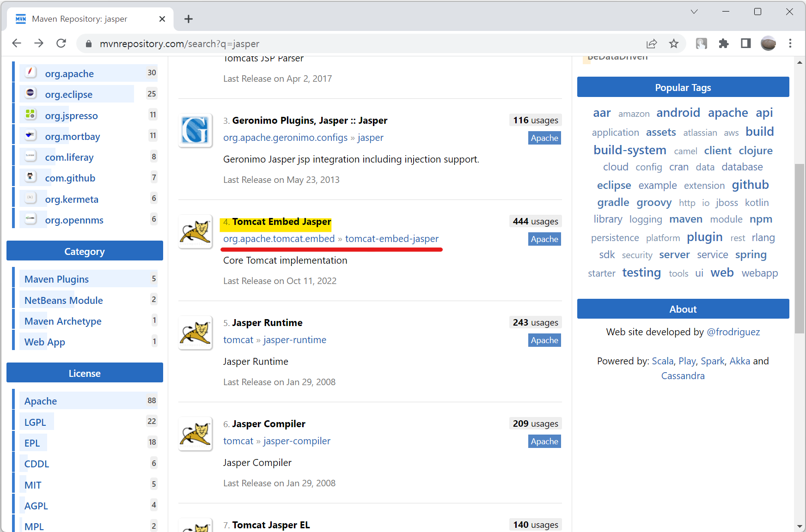806x532 pixels.
Task: Click the org.opennms group icon
Action: click(x=30, y=218)
